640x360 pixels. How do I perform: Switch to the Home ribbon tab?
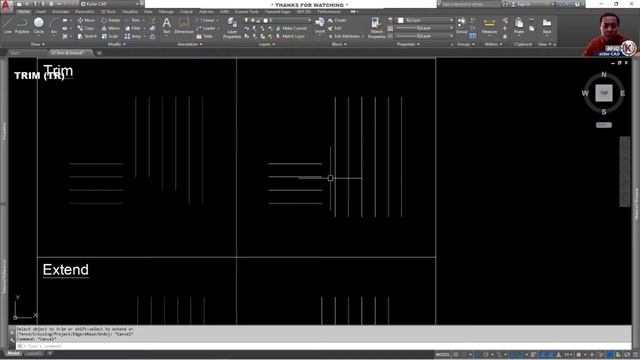pyautogui.click(x=23, y=12)
